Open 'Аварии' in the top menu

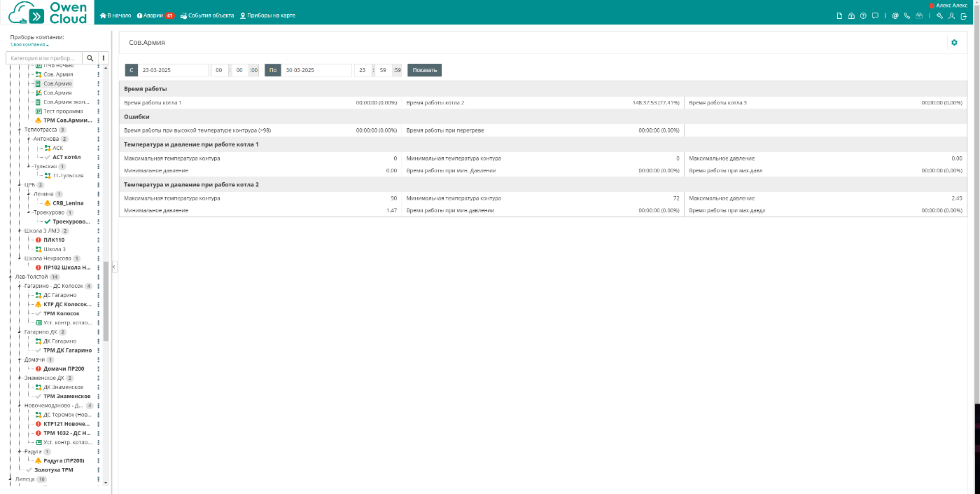(155, 15)
